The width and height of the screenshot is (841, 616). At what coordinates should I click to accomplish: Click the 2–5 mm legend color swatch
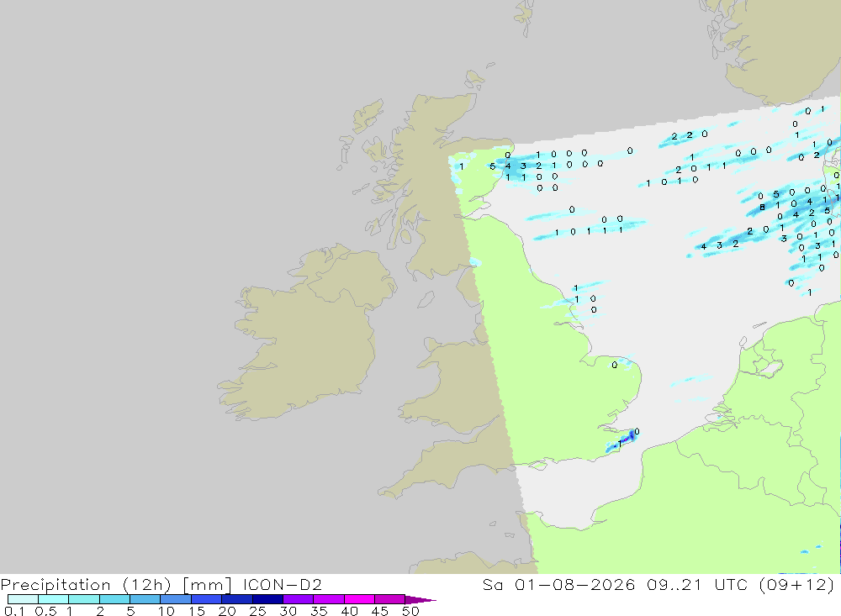click(x=114, y=599)
